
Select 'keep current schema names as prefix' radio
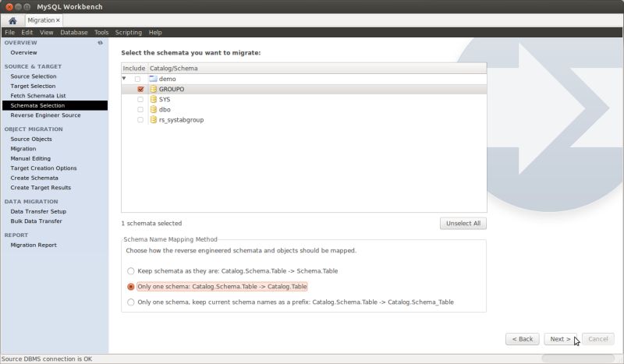(x=130, y=302)
